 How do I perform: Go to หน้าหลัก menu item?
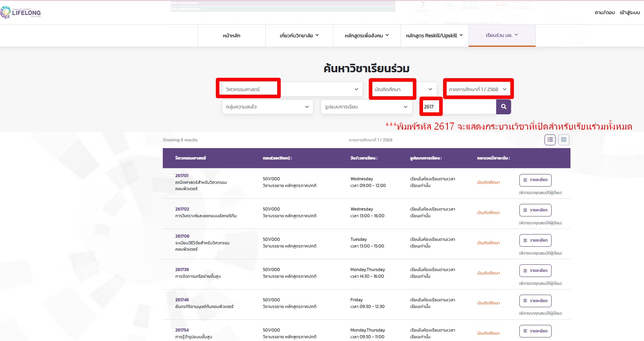[232, 36]
